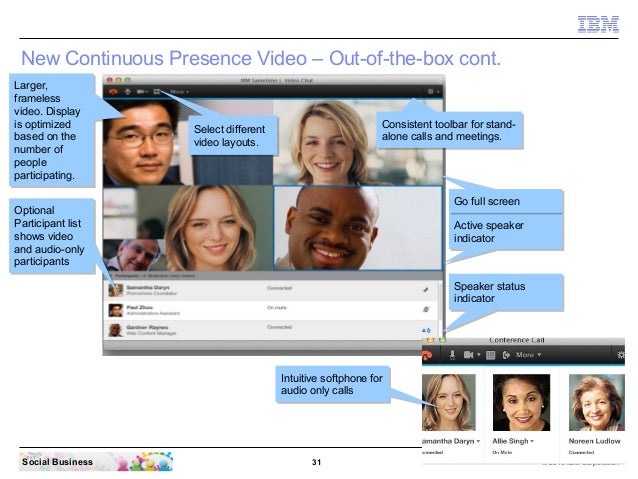Select Noreen Ludlow's photo in Conference Call
This screenshot has width=638, height=479.
pos(596,402)
